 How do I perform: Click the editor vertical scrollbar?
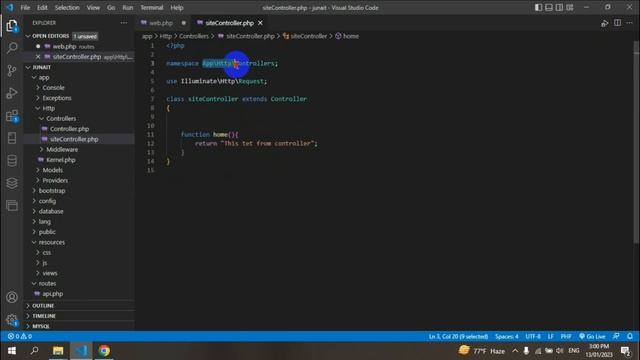click(636, 143)
